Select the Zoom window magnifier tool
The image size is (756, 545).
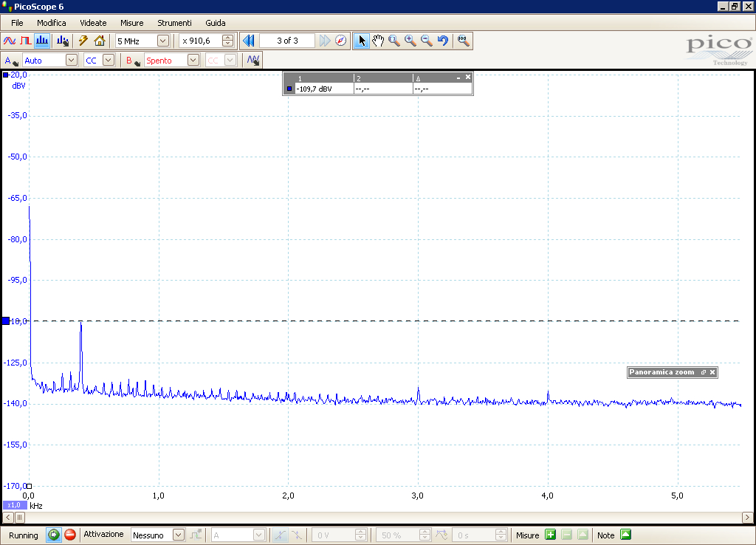tap(394, 41)
